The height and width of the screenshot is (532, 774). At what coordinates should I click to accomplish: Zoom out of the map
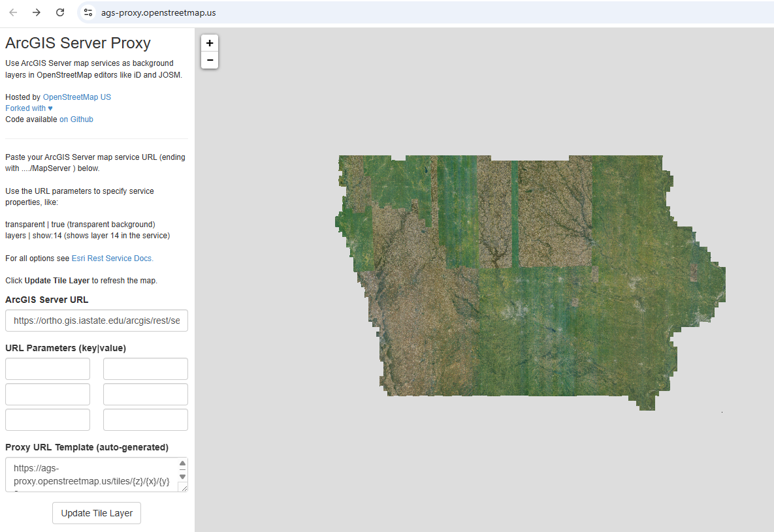coord(210,60)
